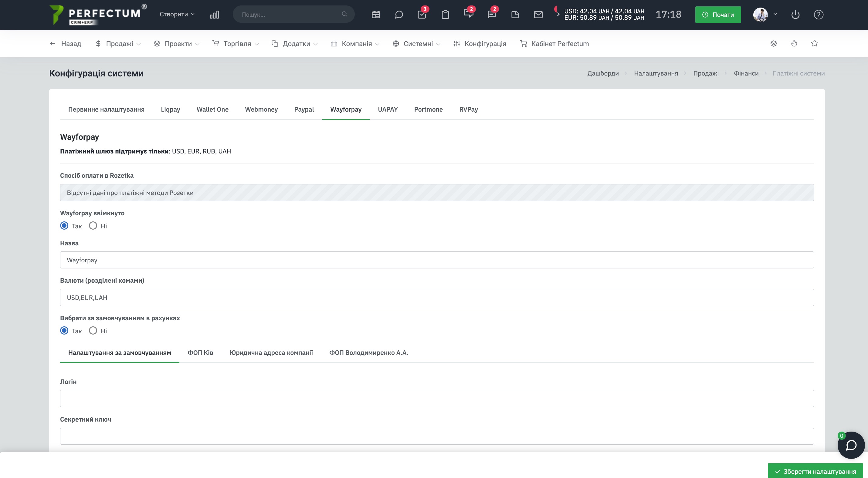Click the Спосіб оплати в Rozetka field
This screenshot has height=478, width=868.
pos(437,193)
